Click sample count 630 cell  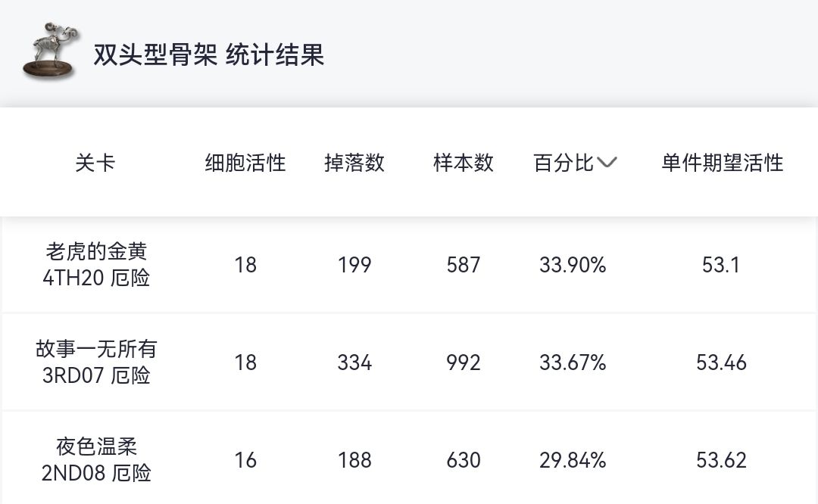point(464,460)
